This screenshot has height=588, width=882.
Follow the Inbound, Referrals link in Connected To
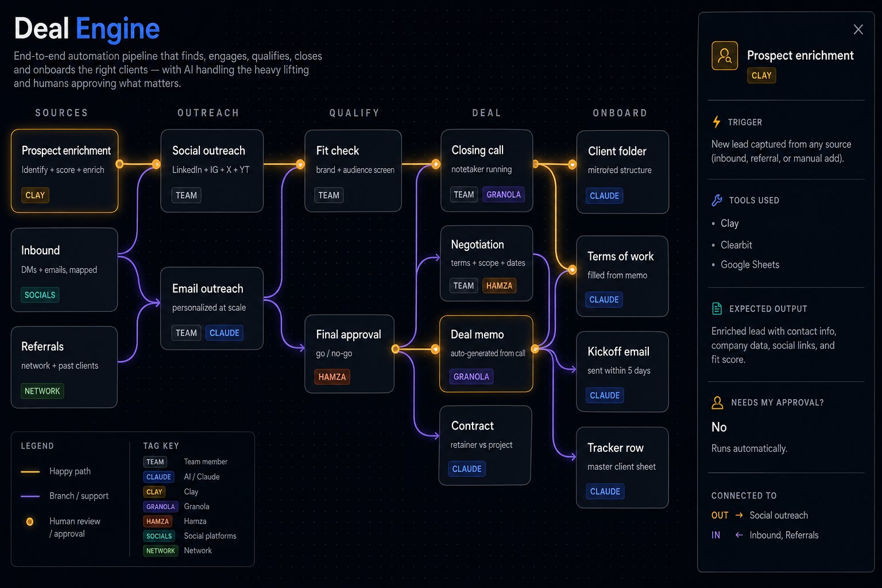tap(784, 535)
